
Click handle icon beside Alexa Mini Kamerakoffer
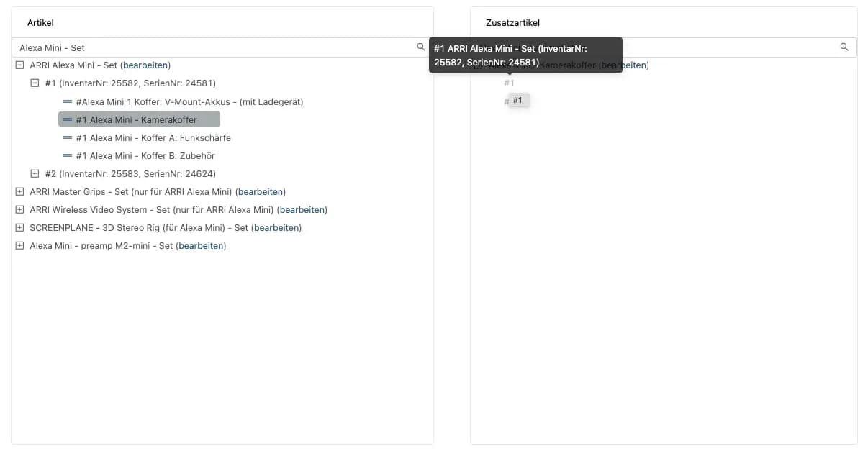tap(68, 120)
